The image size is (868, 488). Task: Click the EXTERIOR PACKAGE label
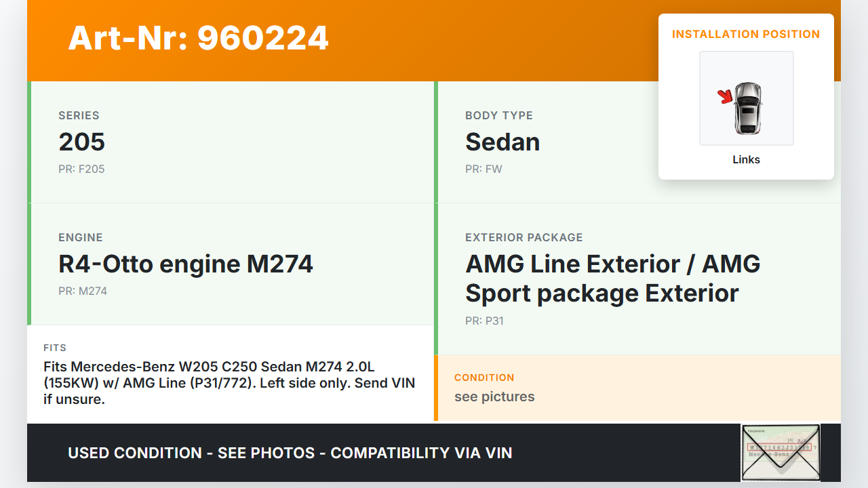tap(524, 238)
